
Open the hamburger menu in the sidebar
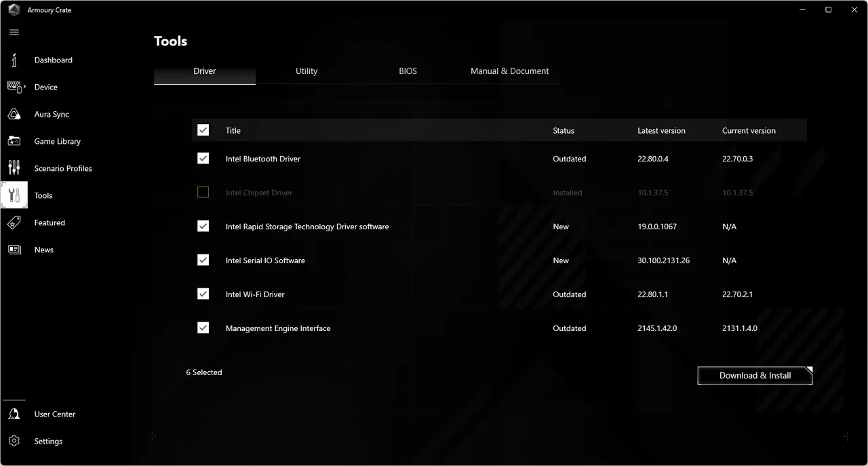coord(14,33)
